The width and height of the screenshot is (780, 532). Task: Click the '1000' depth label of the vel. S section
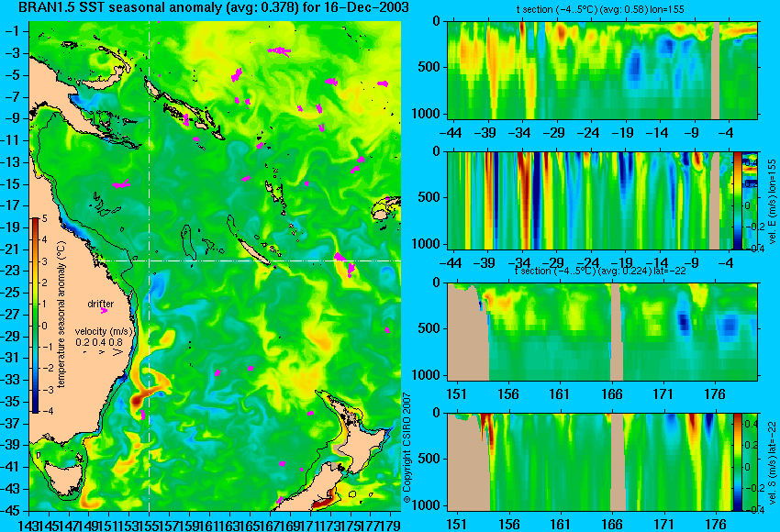(427, 505)
